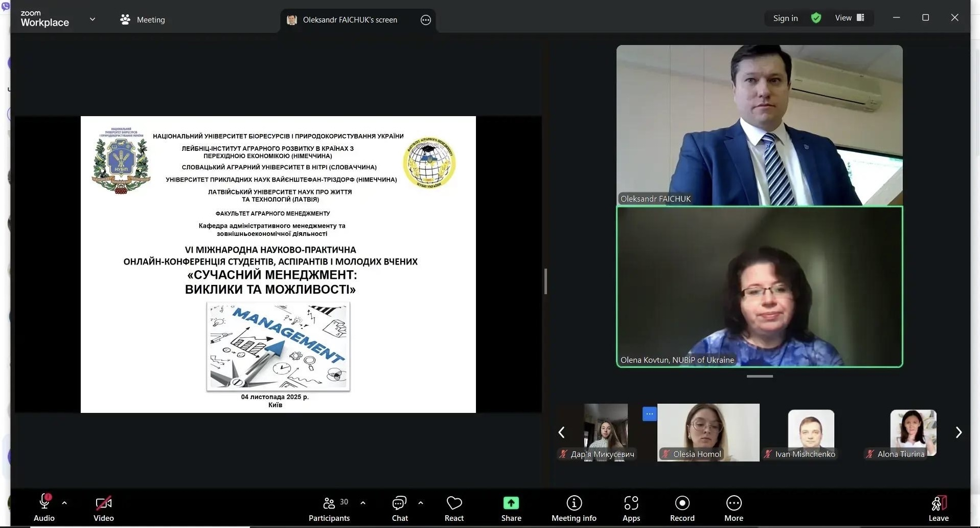Open the Zoom Workplace dropdown arrow

[x=93, y=19]
